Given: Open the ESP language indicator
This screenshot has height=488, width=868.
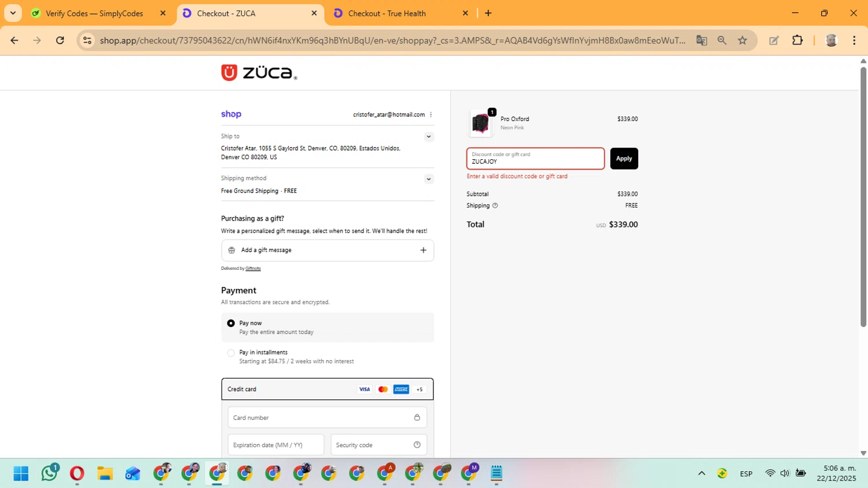Looking at the screenshot, I should pyautogui.click(x=746, y=474).
